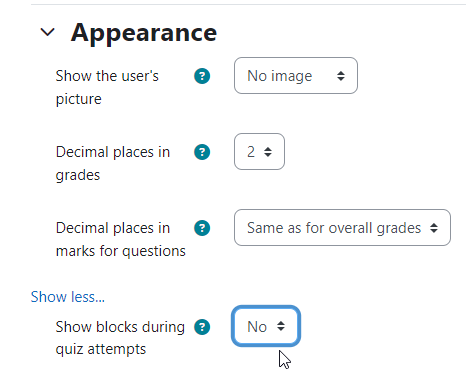Click the Show the user's picture label

tap(107, 87)
